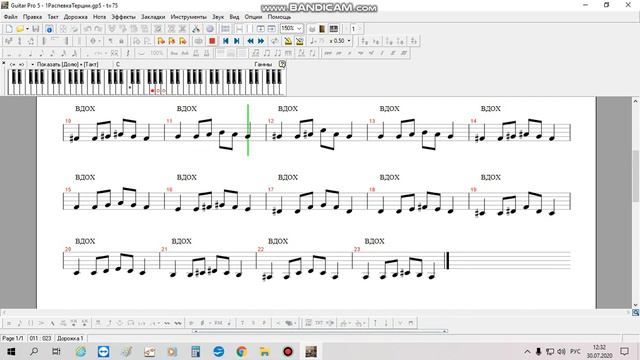Open the Правка menu
640x360 pixels.
click(x=32, y=17)
